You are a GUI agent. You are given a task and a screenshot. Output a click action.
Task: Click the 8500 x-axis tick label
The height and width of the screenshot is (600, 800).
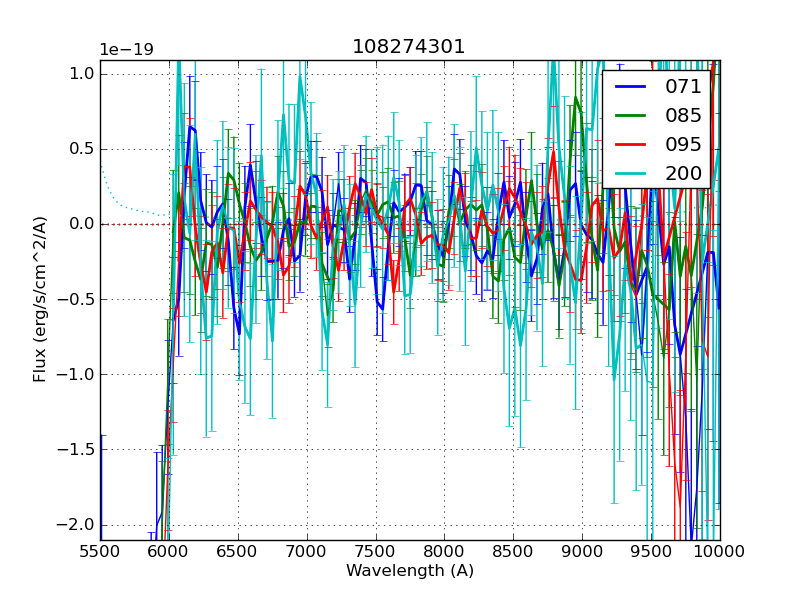513,551
